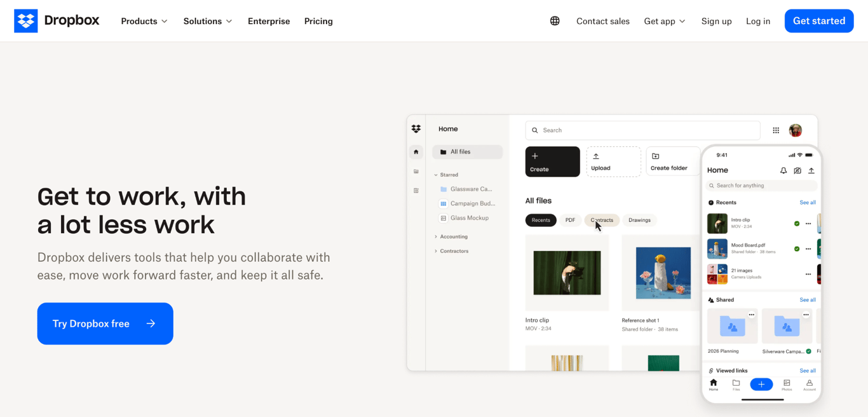Open the Mood Board.pdf thumbnail on phone
This screenshot has width=868, height=417.
[x=717, y=249]
